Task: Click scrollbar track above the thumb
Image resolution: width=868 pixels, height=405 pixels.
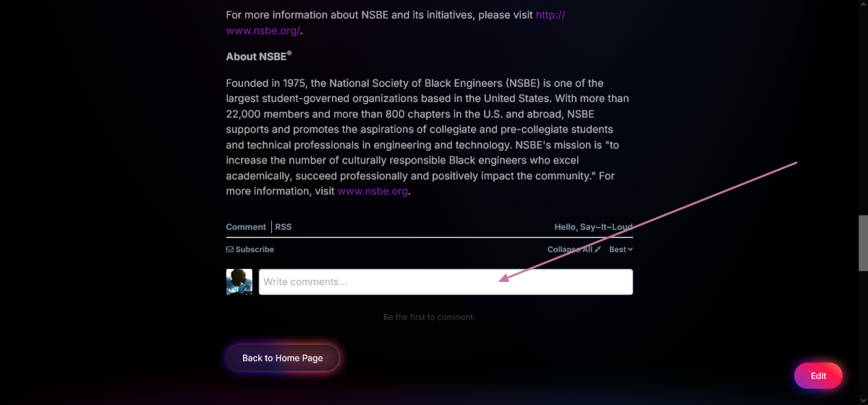Action: point(862,108)
